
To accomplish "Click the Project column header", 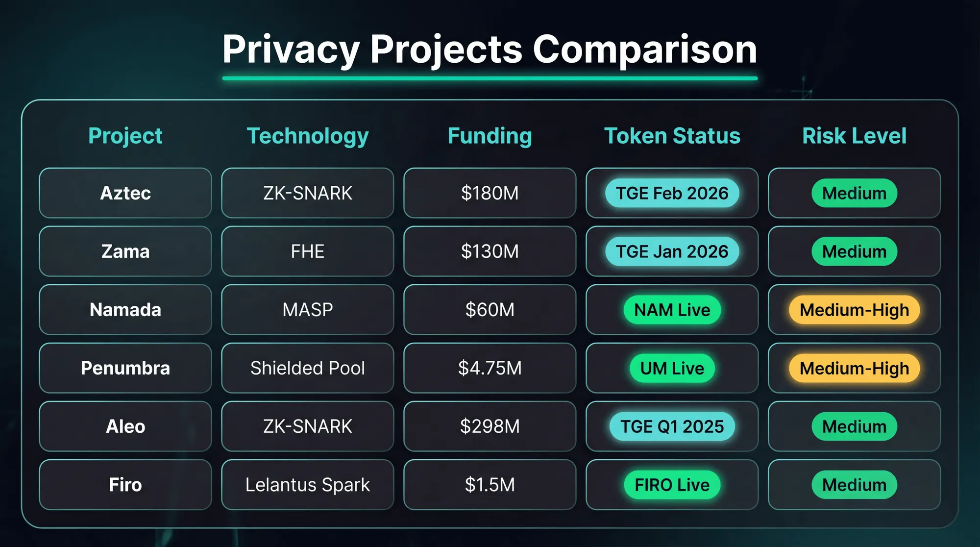I will coord(125,136).
